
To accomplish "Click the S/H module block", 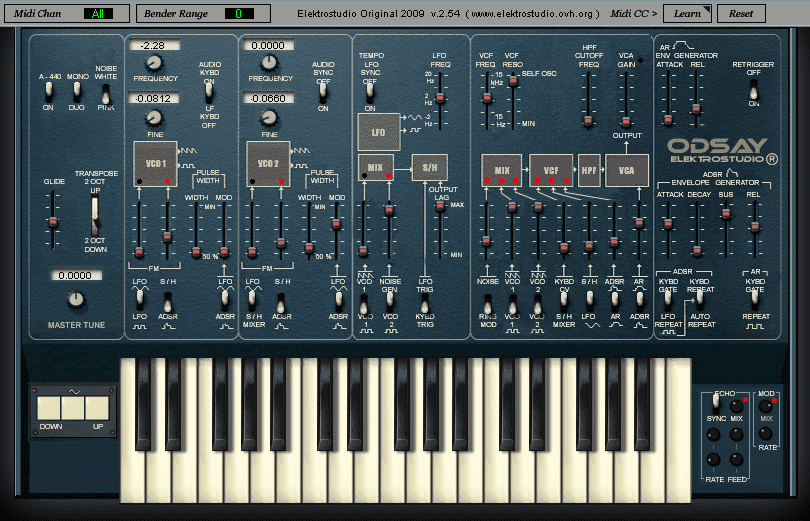I will pyautogui.click(x=429, y=167).
